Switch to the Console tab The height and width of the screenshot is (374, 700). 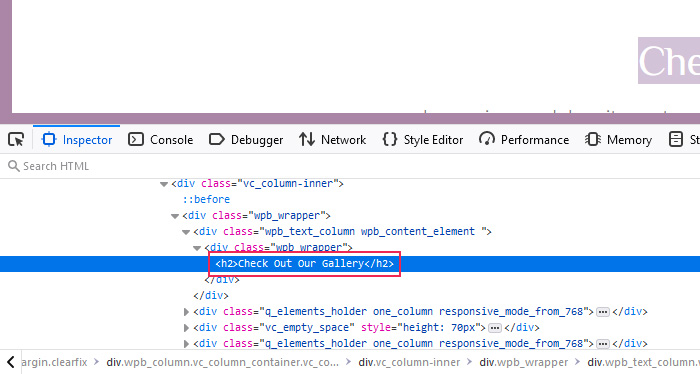coord(160,140)
